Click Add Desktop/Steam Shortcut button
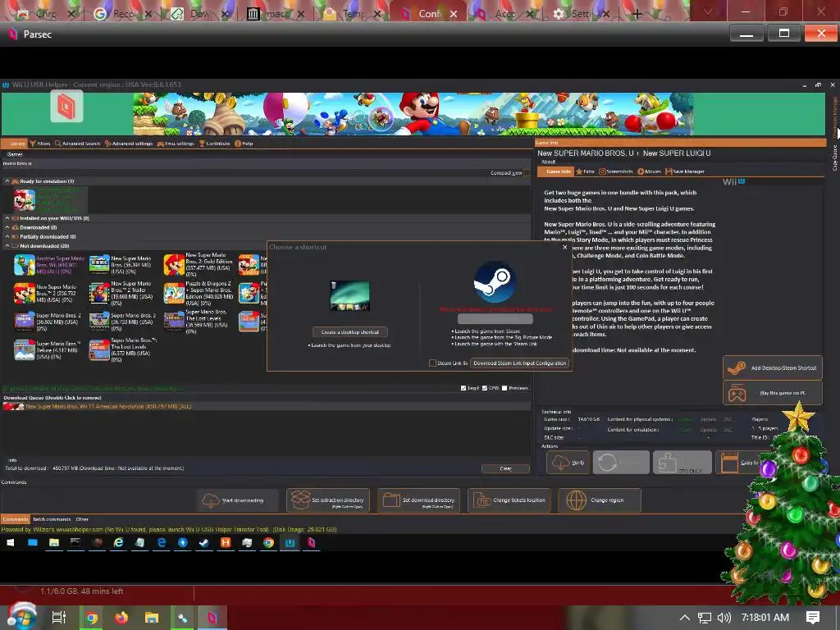840x630 pixels. click(772, 367)
